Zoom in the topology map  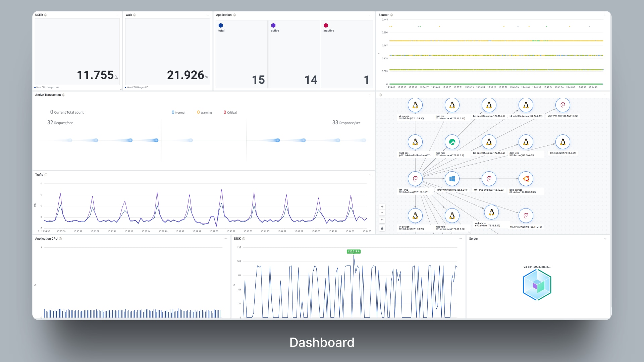[x=382, y=207]
